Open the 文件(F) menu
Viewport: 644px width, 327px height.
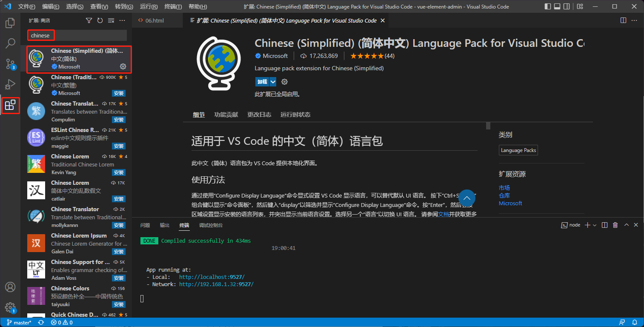click(x=27, y=7)
